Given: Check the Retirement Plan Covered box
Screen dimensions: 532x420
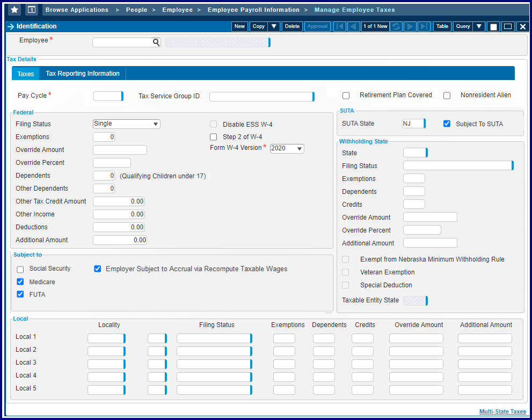Looking at the screenshot, I should 346,96.
